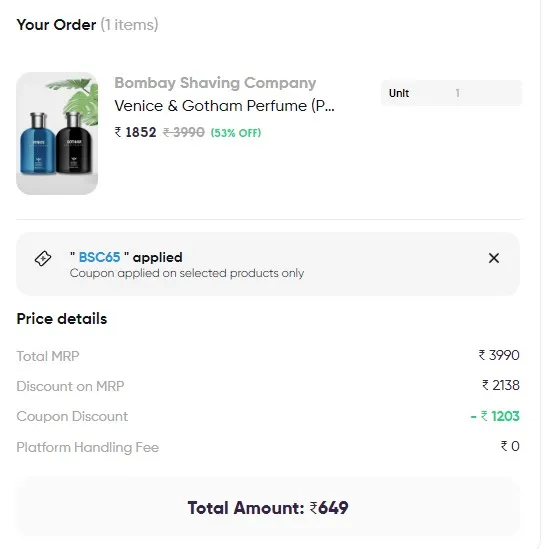Click the BSC65 coupon code text

click(x=99, y=257)
